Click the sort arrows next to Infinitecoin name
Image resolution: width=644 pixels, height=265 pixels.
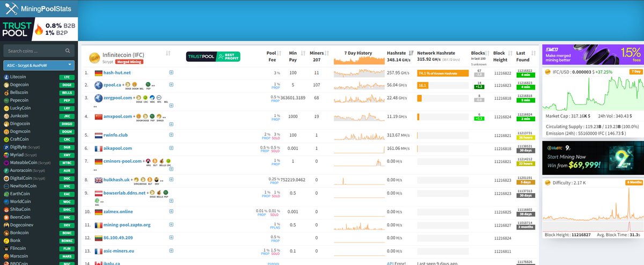pyautogui.click(x=168, y=54)
